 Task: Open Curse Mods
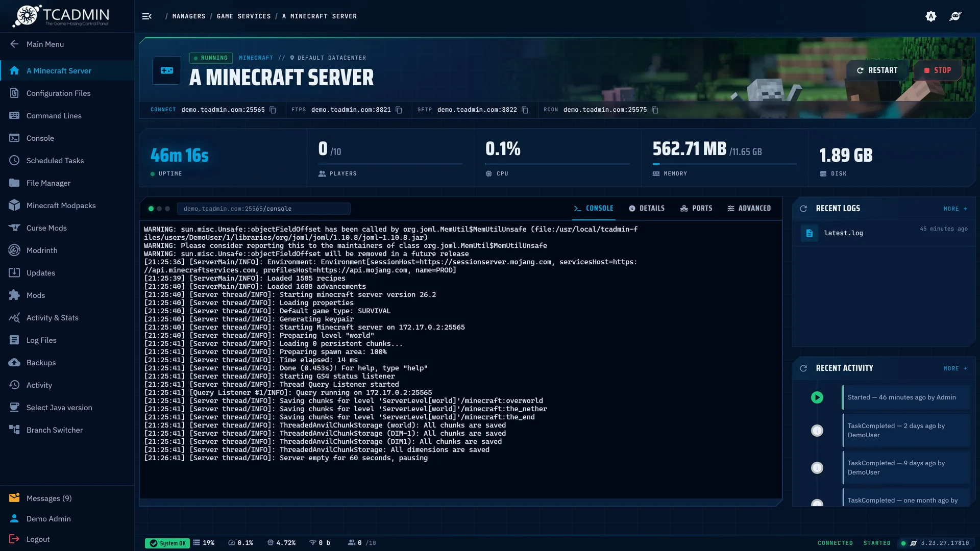(67, 228)
